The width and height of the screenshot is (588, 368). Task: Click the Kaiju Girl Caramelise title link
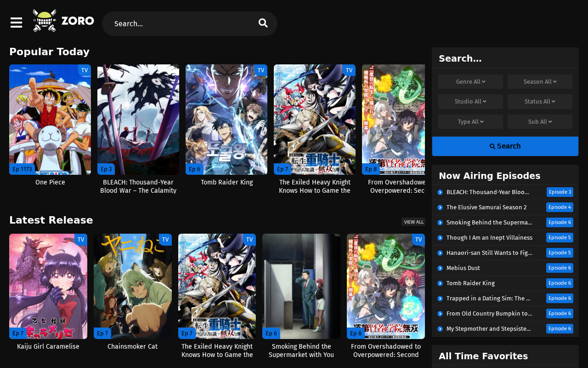[x=48, y=347]
